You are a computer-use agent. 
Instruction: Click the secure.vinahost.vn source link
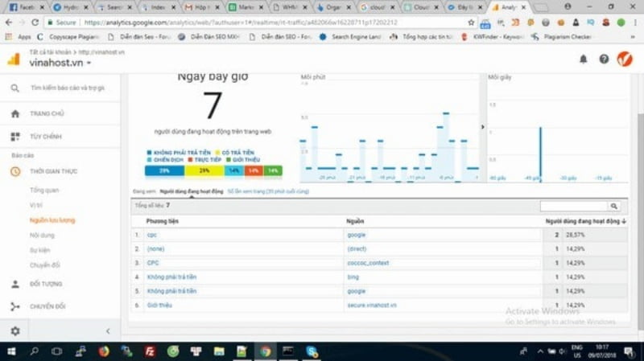(372, 306)
